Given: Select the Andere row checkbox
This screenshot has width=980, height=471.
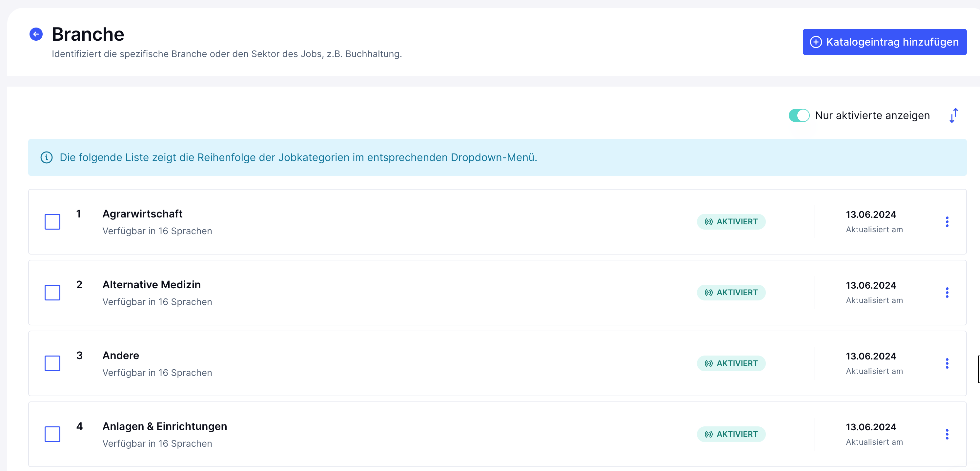Looking at the screenshot, I should pos(52,363).
